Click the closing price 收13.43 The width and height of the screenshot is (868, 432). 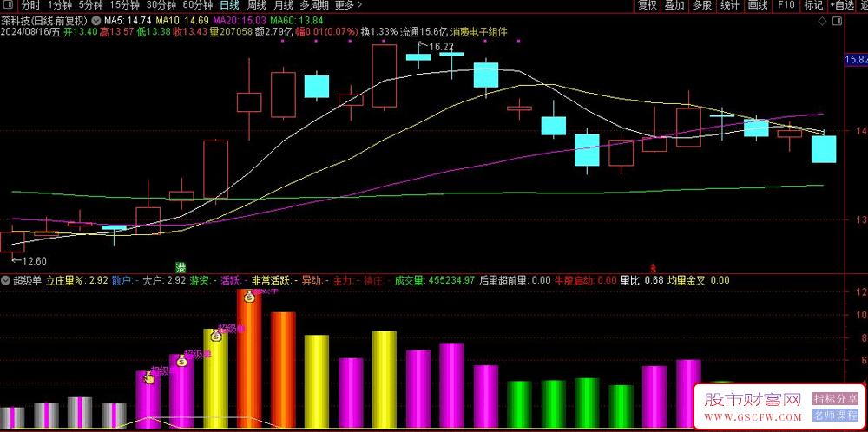click(191, 32)
